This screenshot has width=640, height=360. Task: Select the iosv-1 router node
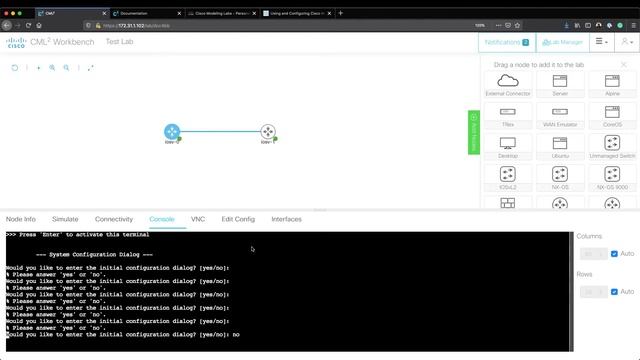pos(268,131)
